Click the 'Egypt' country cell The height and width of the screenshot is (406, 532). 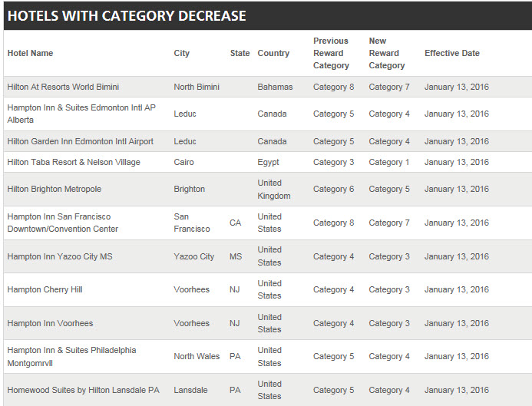(268, 162)
